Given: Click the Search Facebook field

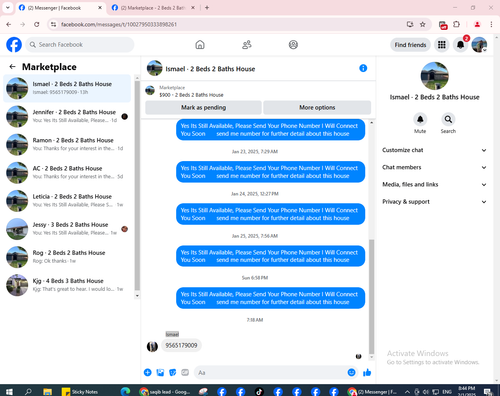Looking at the screenshot, I should coord(80,45).
